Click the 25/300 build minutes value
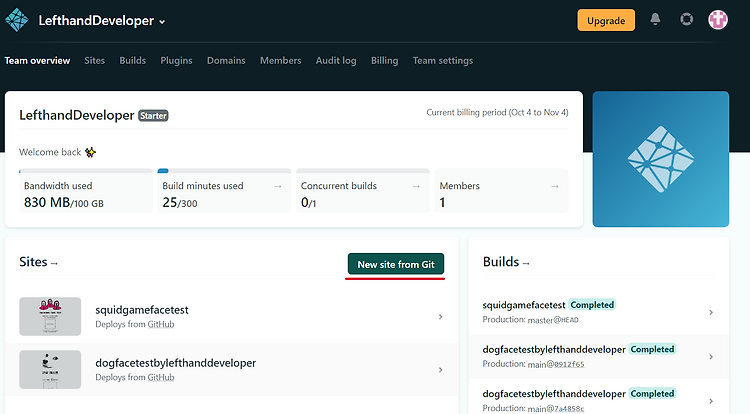Screen dimensions: 750x414 [x=180, y=203]
